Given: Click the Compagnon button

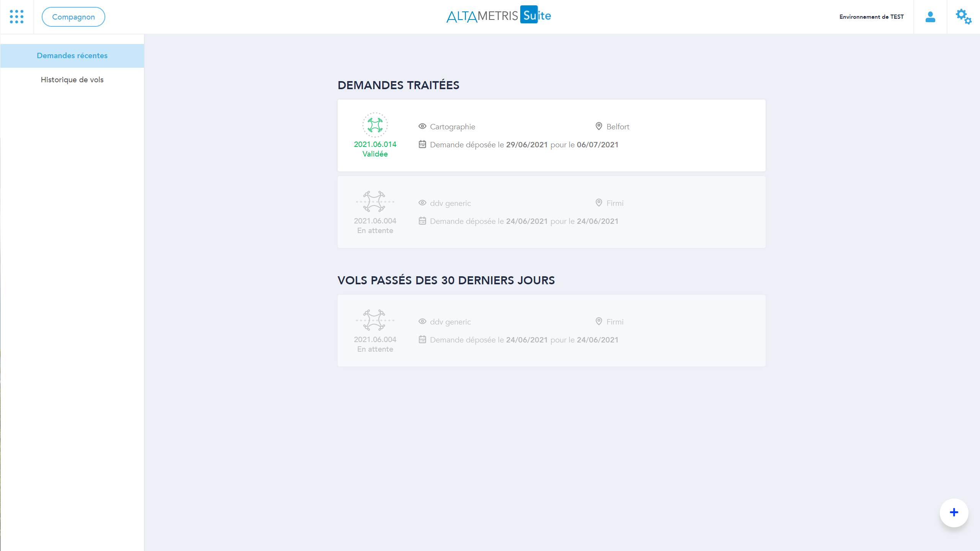Looking at the screenshot, I should (x=73, y=17).
